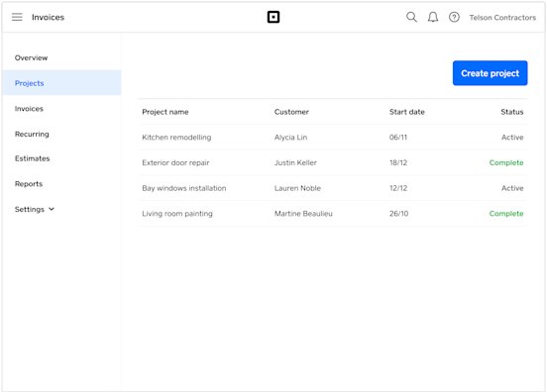Click Complete status of Exterior door repair

click(506, 162)
